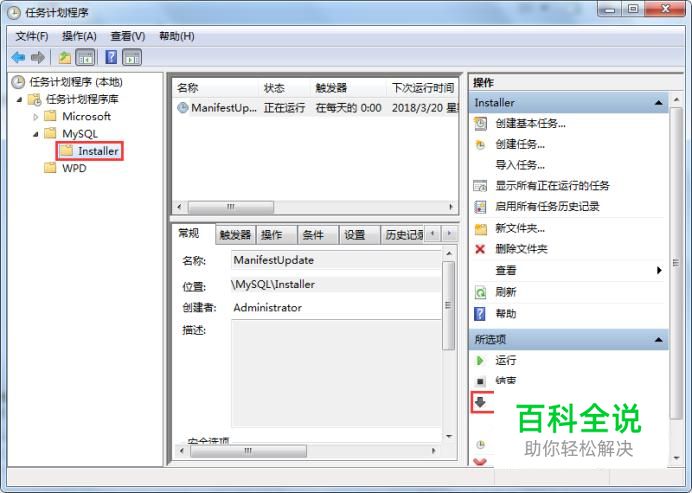Open the 查看 submenu arrow
The height and width of the screenshot is (493, 692).
(x=659, y=270)
